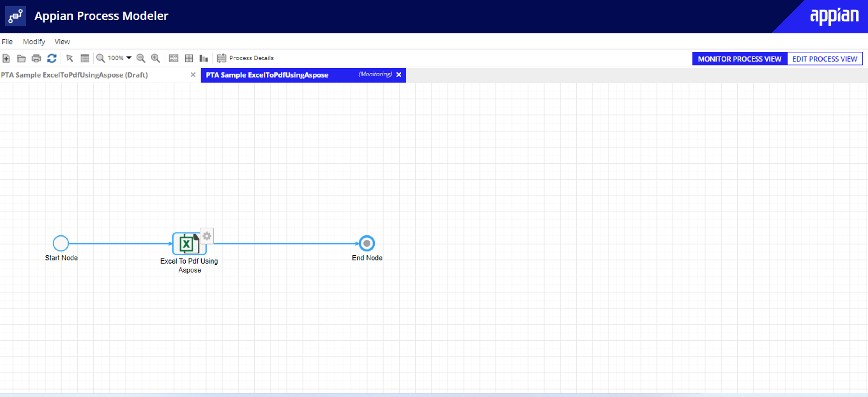Viewport: 868px width, 397px height.
Task: Close the Monitoring tab
Action: (x=399, y=75)
